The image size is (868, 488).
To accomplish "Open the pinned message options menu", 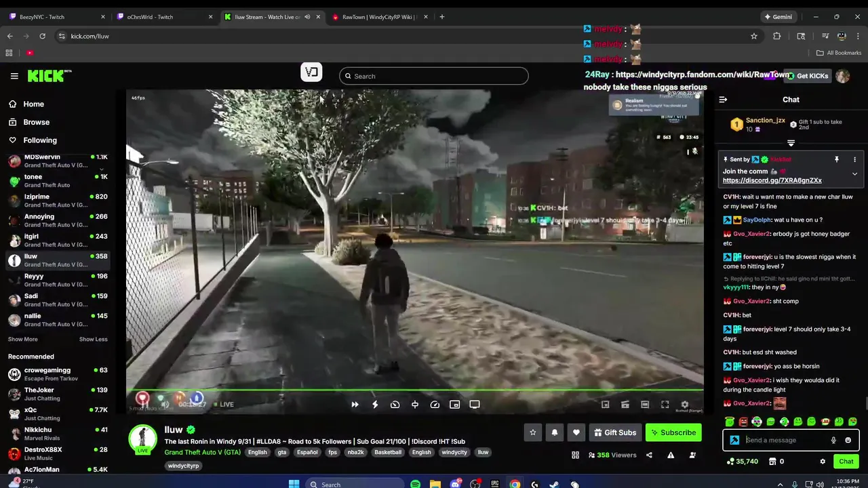I will point(854,159).
